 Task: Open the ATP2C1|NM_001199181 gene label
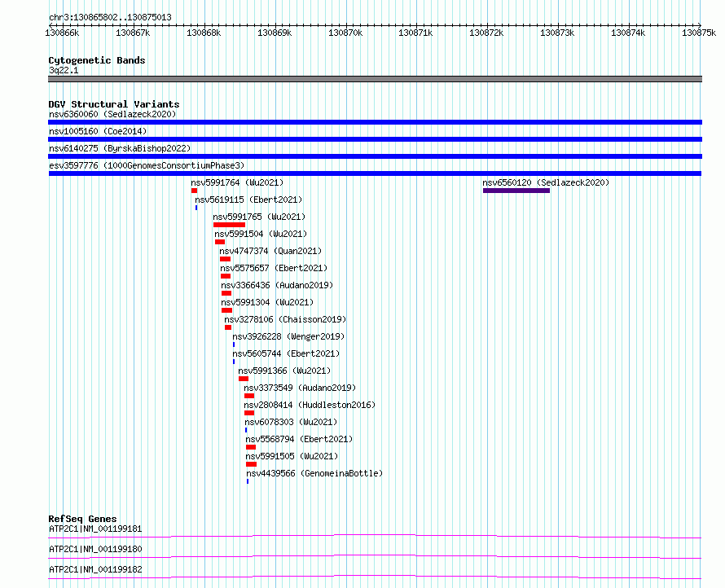pos(95,529)
